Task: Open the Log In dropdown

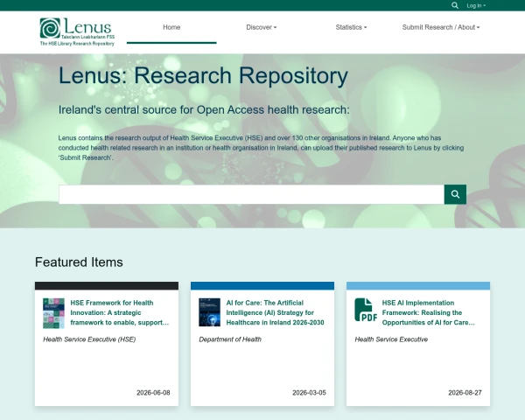Action: coord(476,6)
